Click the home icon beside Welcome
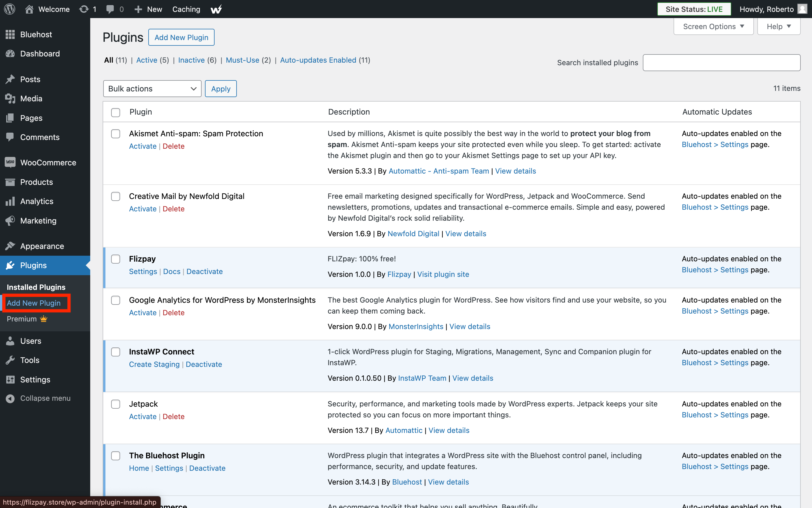812x508 pixels. (29, 9)
